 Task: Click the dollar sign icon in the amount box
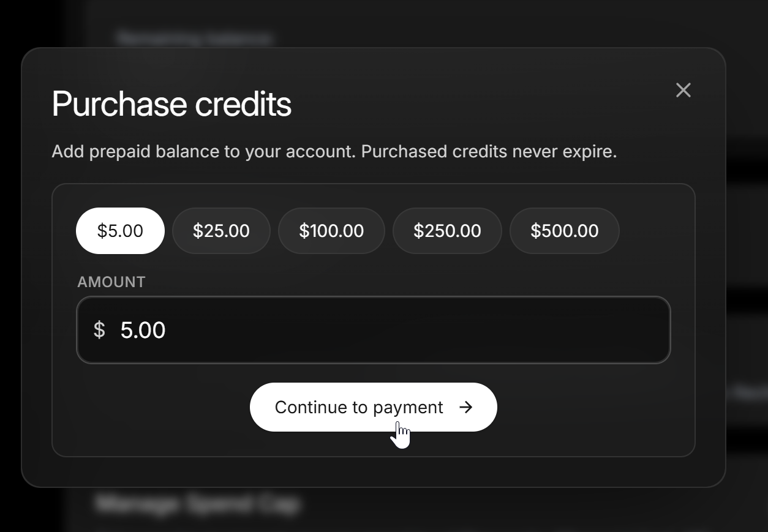click(99, 330)
